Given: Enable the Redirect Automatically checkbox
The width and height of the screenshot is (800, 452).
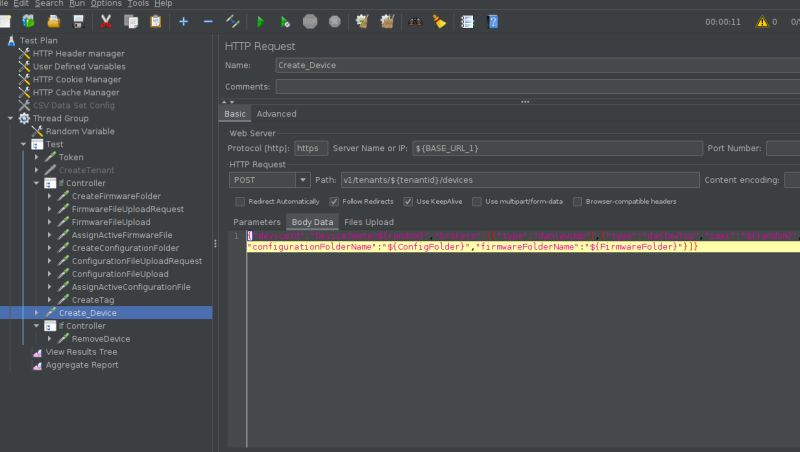Looking at the screenshot, I should click(240, 202).
